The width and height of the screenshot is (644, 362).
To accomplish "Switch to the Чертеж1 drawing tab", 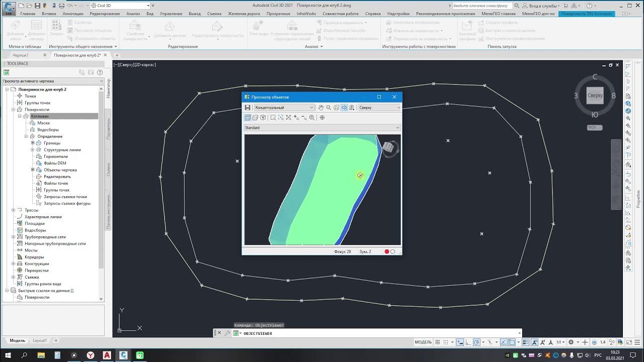I will click(21, 55).
